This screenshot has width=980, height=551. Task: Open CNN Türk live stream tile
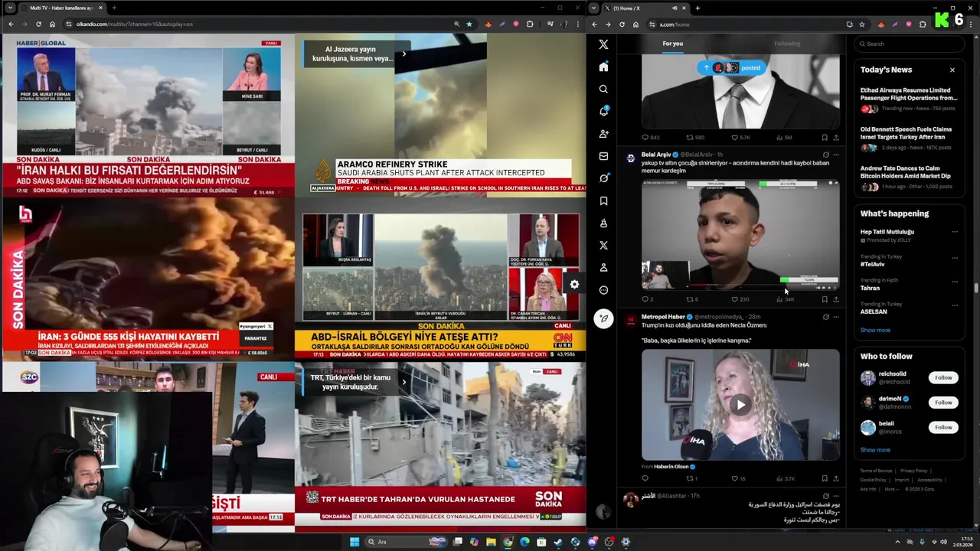tap(440, 279)
